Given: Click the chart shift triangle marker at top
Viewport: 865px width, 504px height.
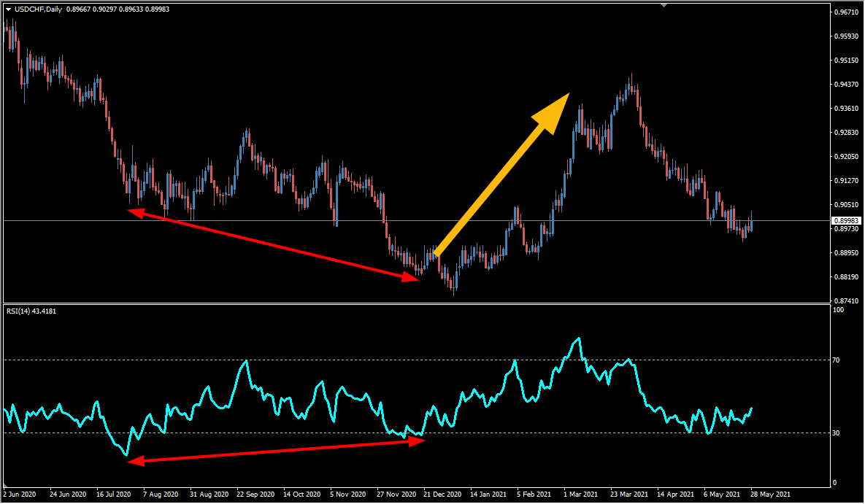Looking at the screenshot, I should 664,4.
